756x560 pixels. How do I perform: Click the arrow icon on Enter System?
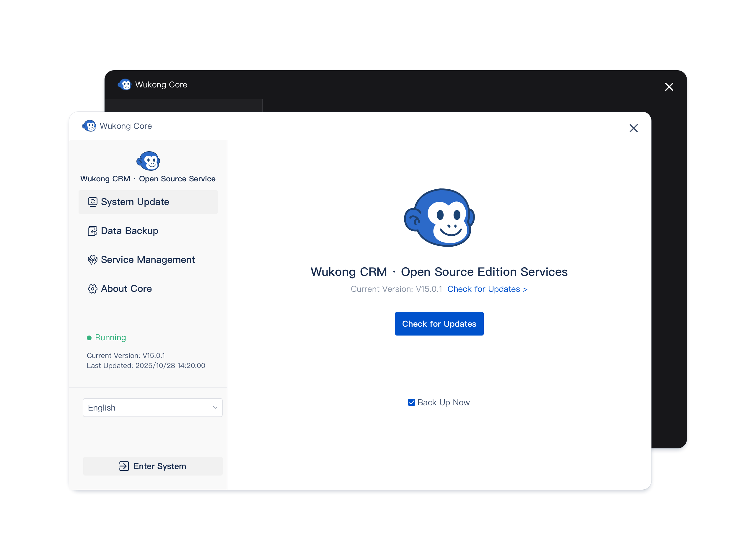tap(124, 466)
